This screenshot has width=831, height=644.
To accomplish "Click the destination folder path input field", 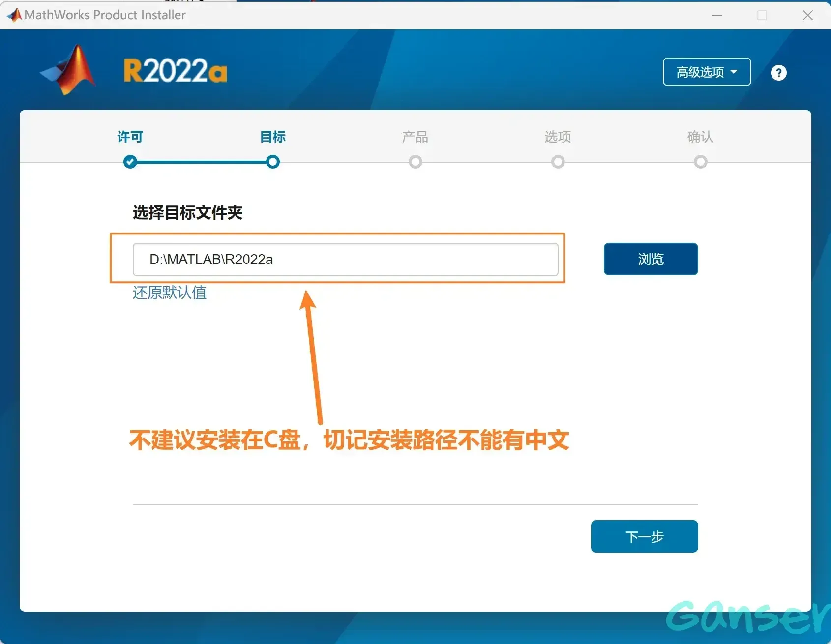I will [x=345, y=260].
